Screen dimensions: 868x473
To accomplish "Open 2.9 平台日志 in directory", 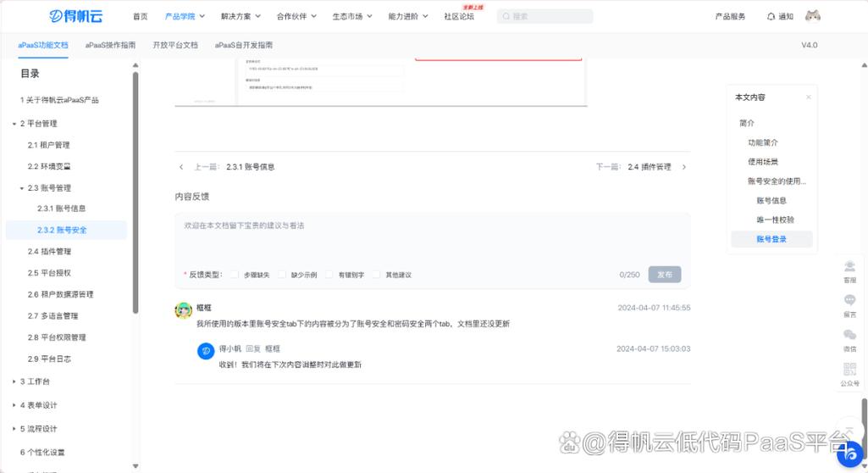I will click(x=49, y=359).
